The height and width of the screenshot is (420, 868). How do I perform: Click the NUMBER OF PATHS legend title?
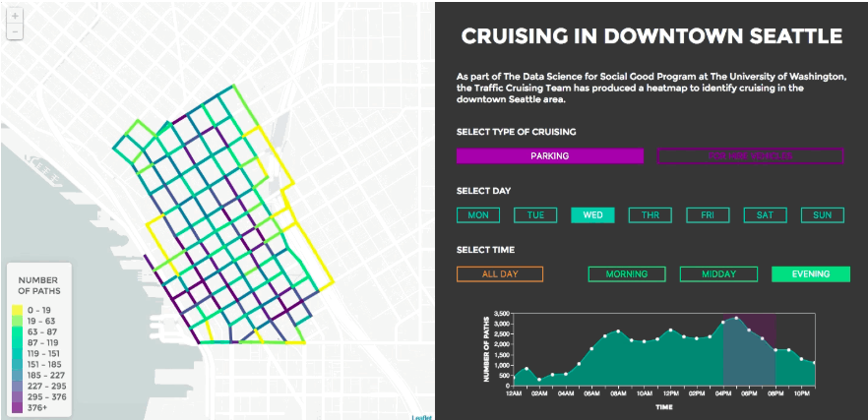[x=37, y=285]
